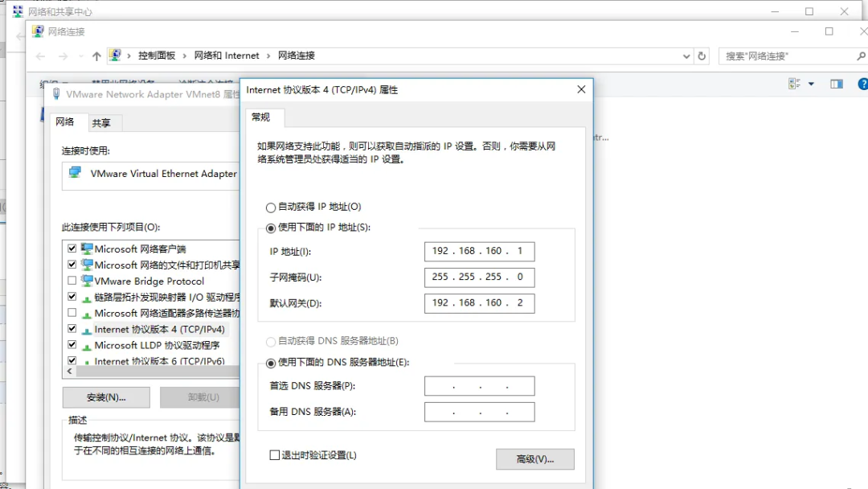Click the 首选 DNS 服务器 input field

479,386
